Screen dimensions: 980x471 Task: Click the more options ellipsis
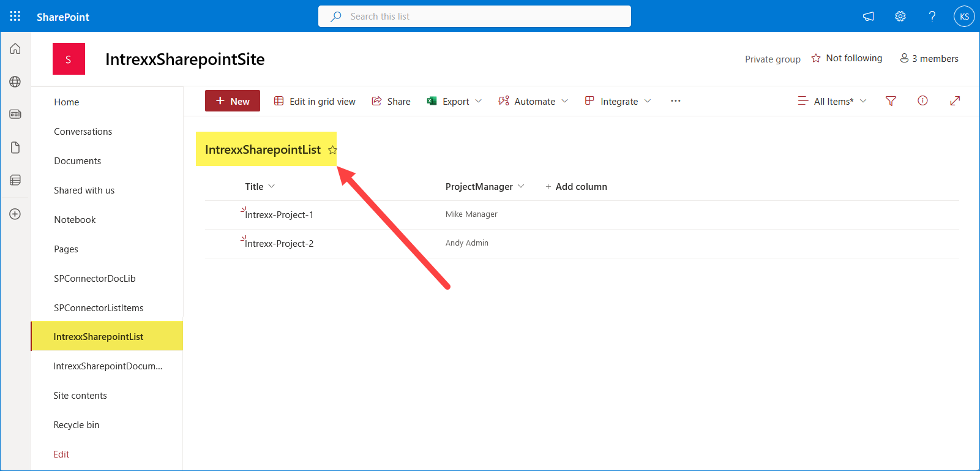pyautogui.click(x=675, y=101)
